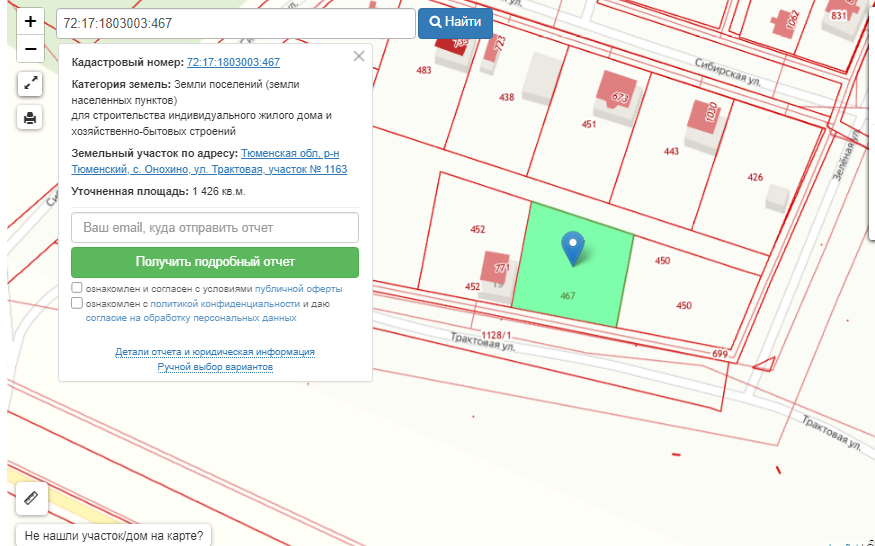
Task: Zoom in with the plus button
Action: point(30,21)
